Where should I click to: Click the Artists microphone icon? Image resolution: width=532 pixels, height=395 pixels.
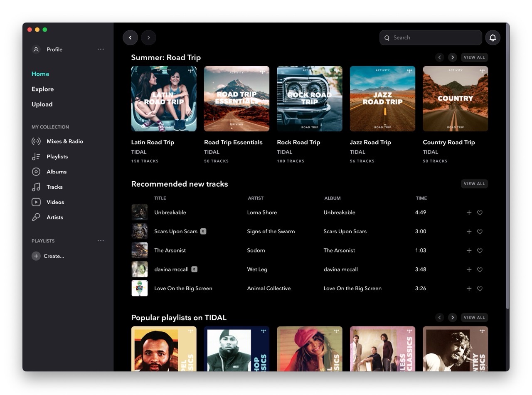pyautogui.click(x=36, y=217)
